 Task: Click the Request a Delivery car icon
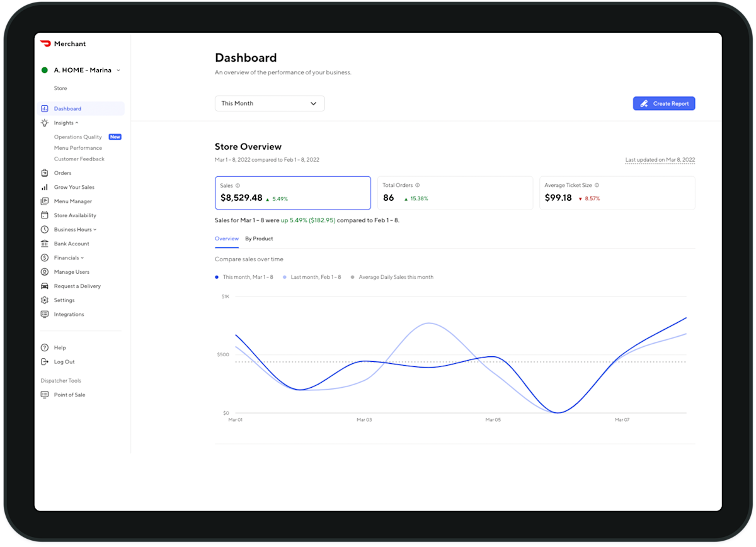click(44, 286)
